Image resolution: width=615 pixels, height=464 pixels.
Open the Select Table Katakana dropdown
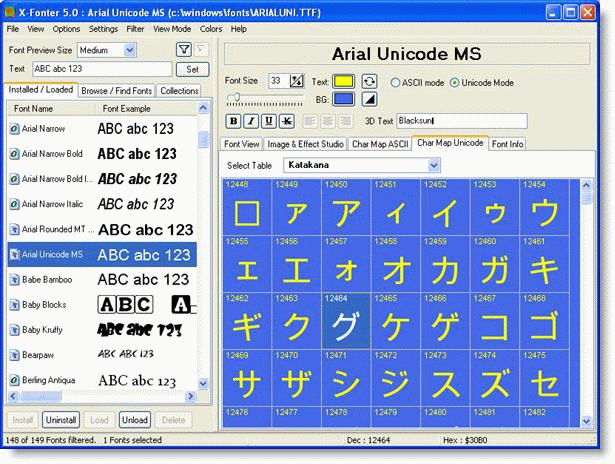434,165
